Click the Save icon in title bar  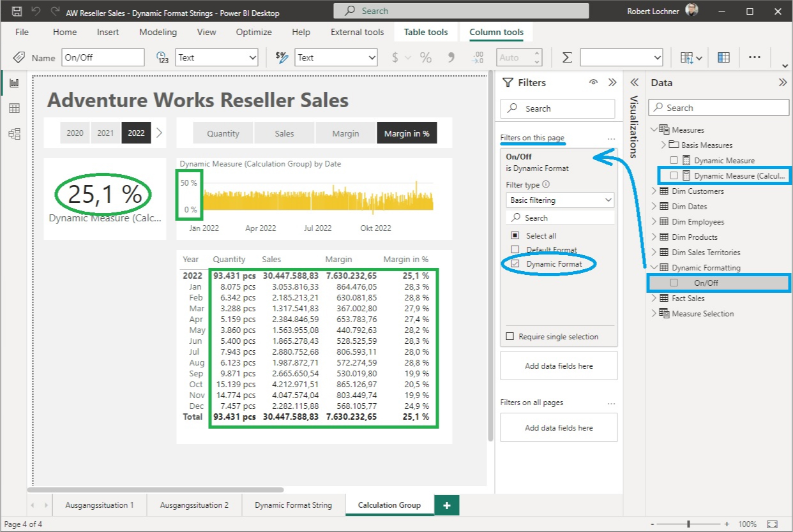click(17, 11)
